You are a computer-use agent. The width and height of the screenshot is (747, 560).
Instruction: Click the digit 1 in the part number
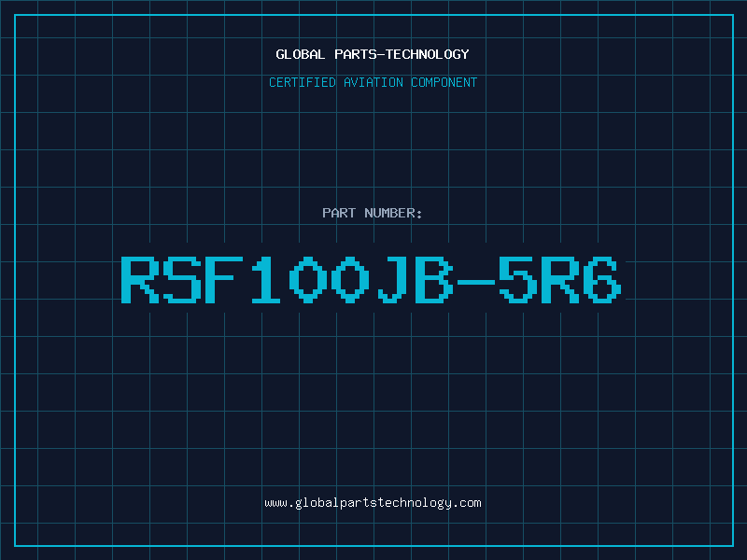tap(266, 279)
